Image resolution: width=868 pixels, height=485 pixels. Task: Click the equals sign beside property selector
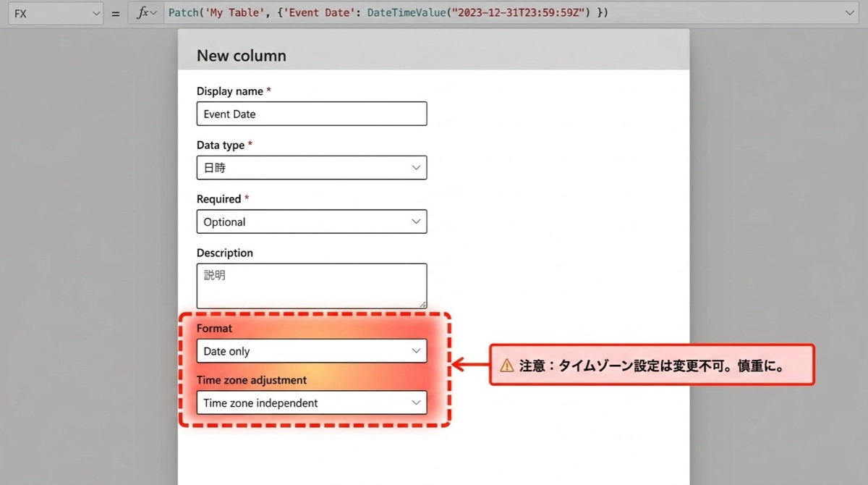(116, 14)
